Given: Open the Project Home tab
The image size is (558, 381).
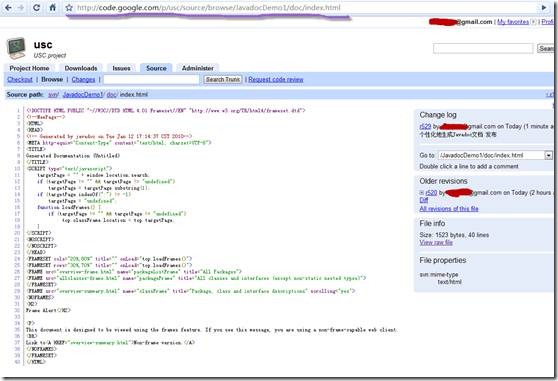Looking at the screenshot, I should (29, 68).
